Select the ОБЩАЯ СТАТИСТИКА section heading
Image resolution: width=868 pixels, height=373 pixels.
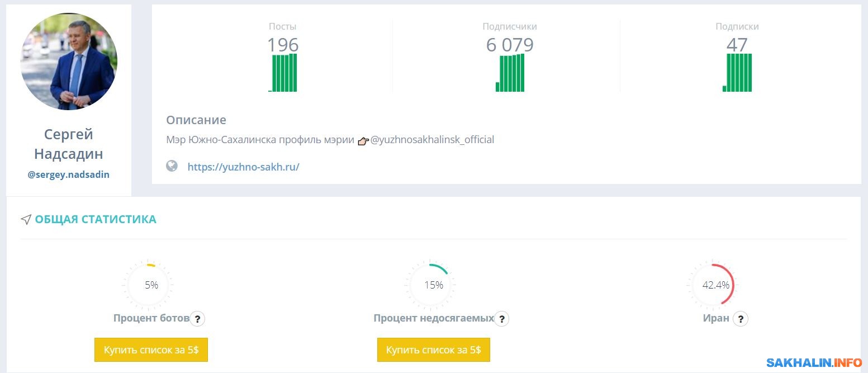(x=96, y=219)
